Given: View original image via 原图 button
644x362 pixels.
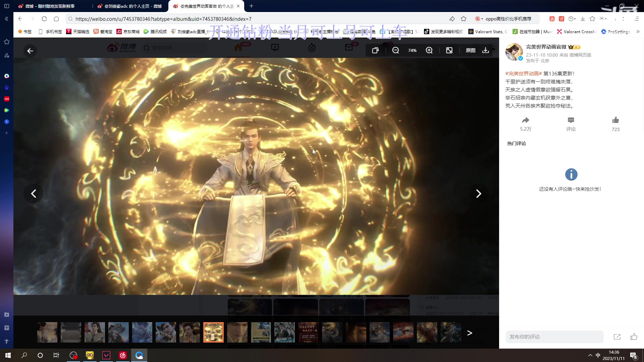Looking at the screenshot, I should click(x=470, y=50).
